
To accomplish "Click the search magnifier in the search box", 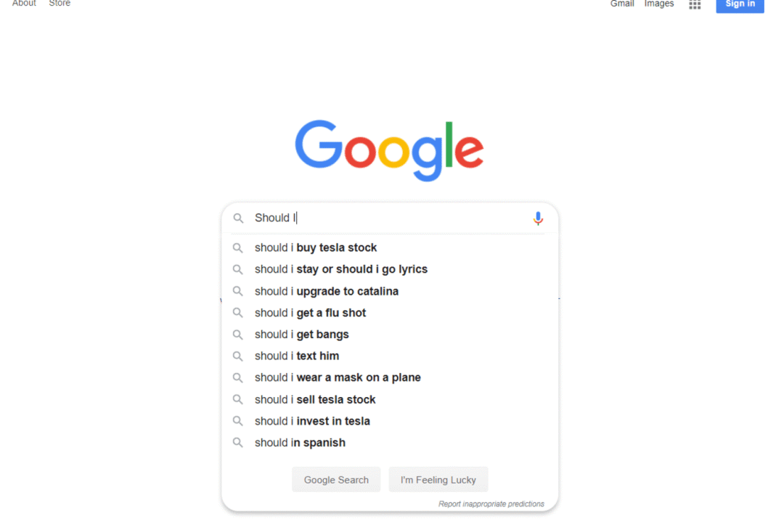I will [x=239, y=218].
